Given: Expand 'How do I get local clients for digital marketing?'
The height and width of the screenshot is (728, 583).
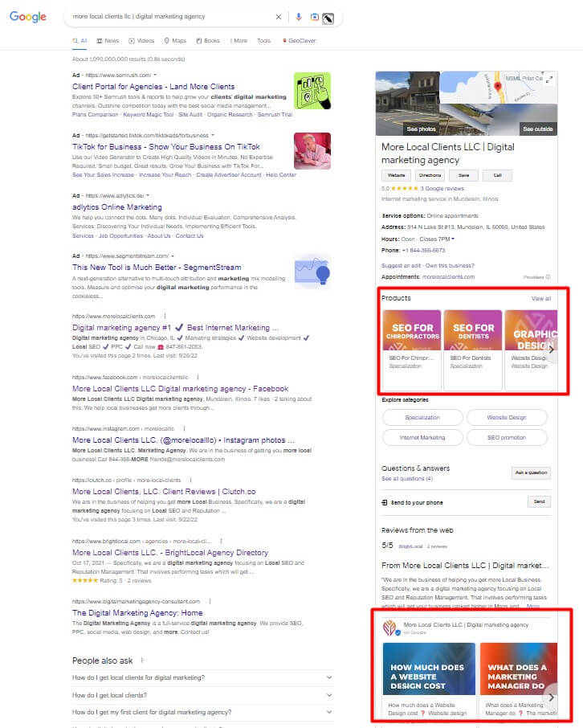Looking at the screenshot, I should click(x=203, y=678).
